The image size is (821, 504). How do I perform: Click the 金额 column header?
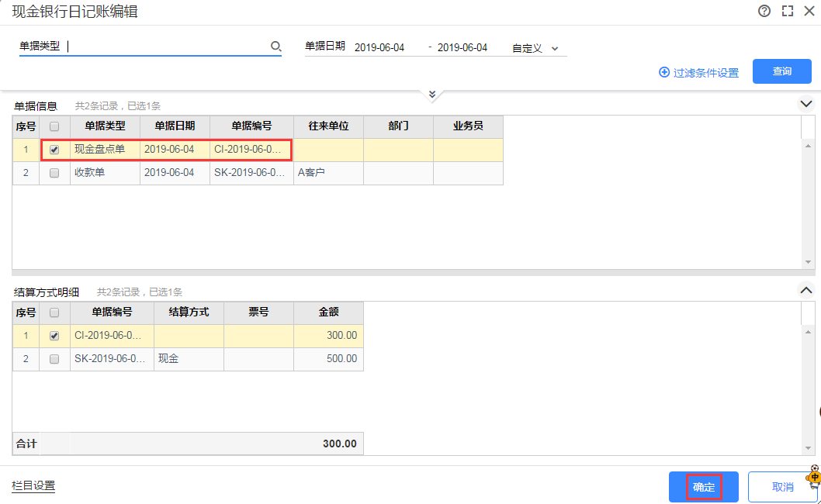pos(328,312)
